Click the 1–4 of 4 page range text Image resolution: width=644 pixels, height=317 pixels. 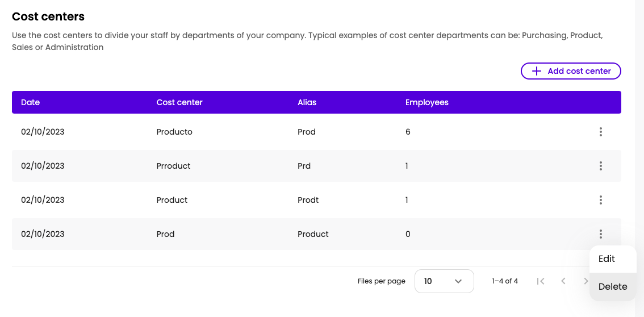[x=505, y=281]
